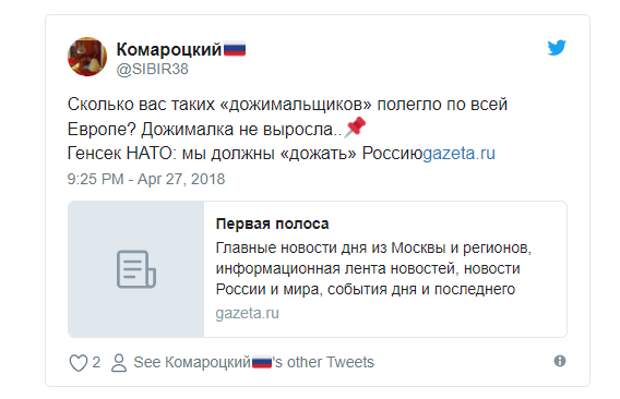Click the like count number 2
620x399 pixels.
96,362
